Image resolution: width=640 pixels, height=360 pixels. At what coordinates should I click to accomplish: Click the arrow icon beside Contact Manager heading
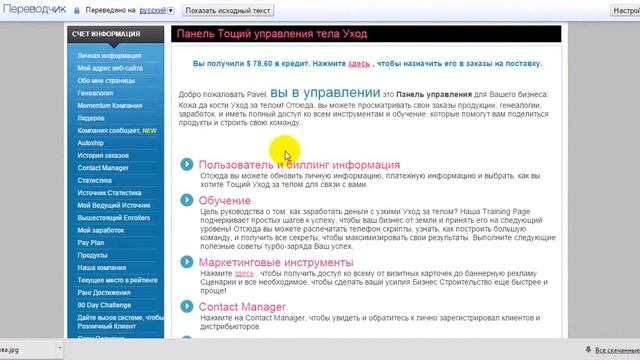pos(187,306)
